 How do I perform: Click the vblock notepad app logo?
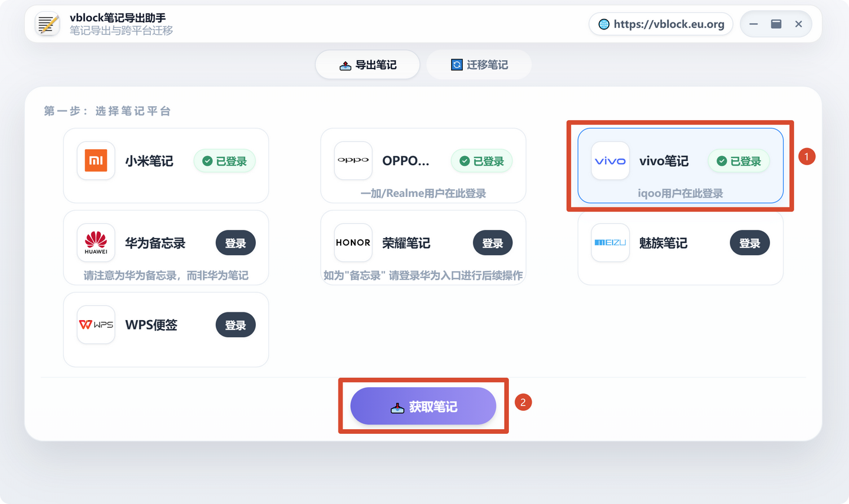[x=47, y=24]
